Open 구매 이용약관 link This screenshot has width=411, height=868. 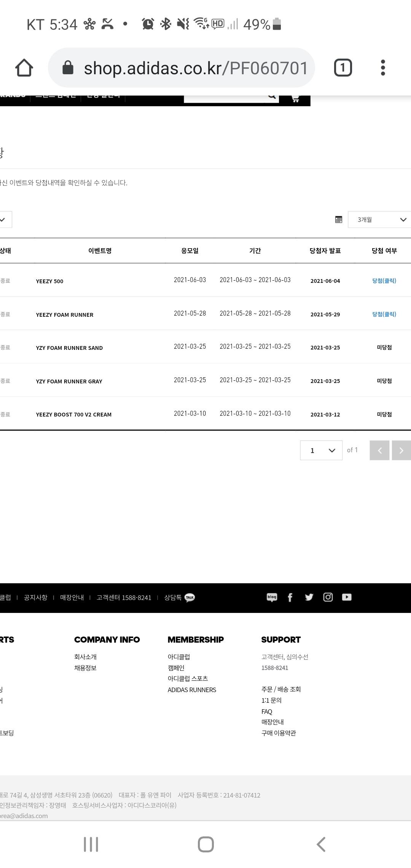[x=279, y=733]
